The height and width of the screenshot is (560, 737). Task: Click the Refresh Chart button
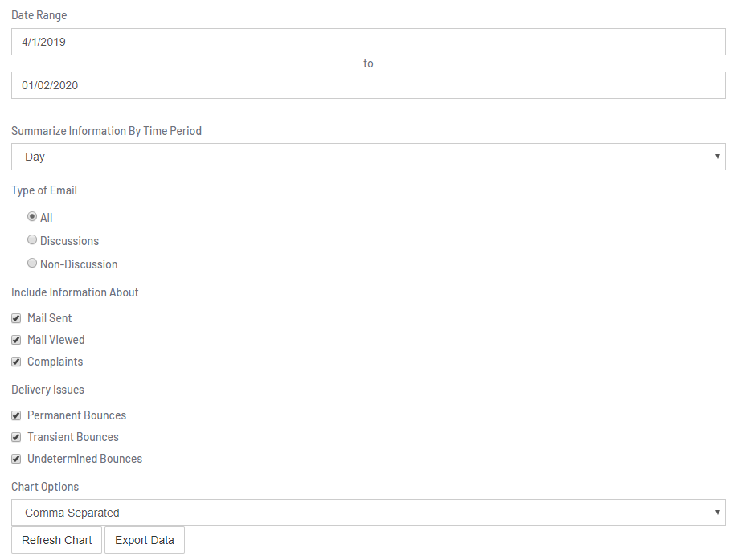click(x=56, y=539)
